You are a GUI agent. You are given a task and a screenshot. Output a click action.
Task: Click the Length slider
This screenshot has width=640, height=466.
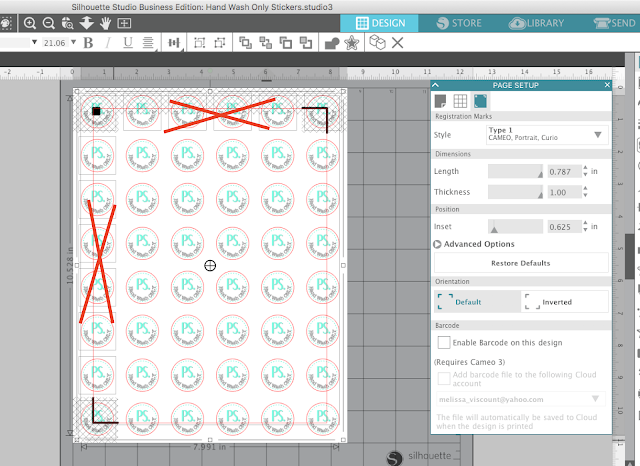click(x=515, y=171)
